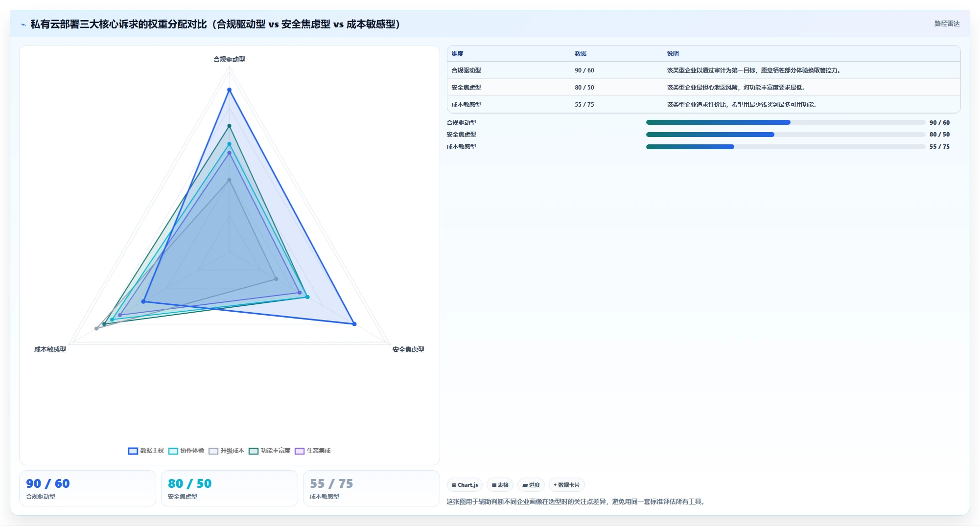Viewport: 980px width, 526px height.
Task: Toggle the 协作体验 legend swatch
Action: (173, 451)
